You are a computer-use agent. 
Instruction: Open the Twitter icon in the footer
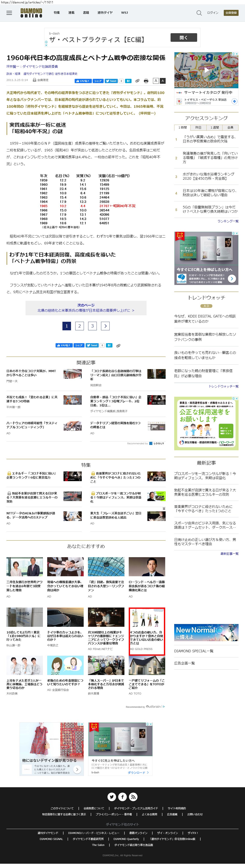[112, 797]
